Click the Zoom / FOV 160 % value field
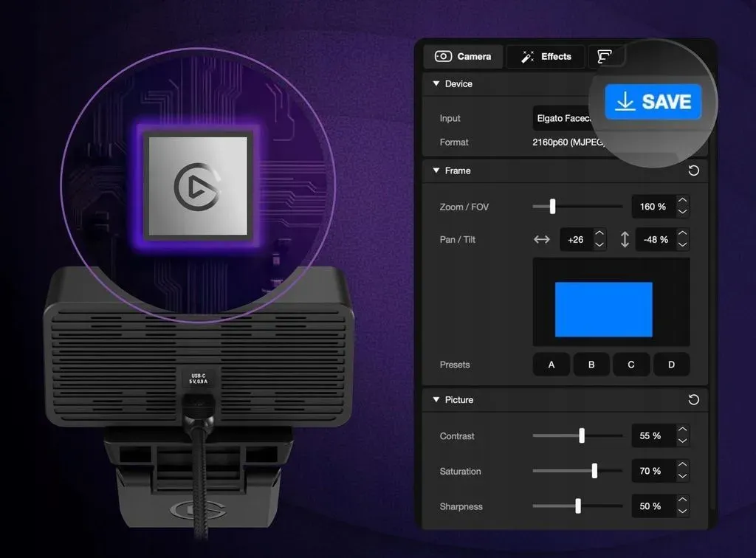The height and width of the screenshot is (558, 756). (653, 207)
